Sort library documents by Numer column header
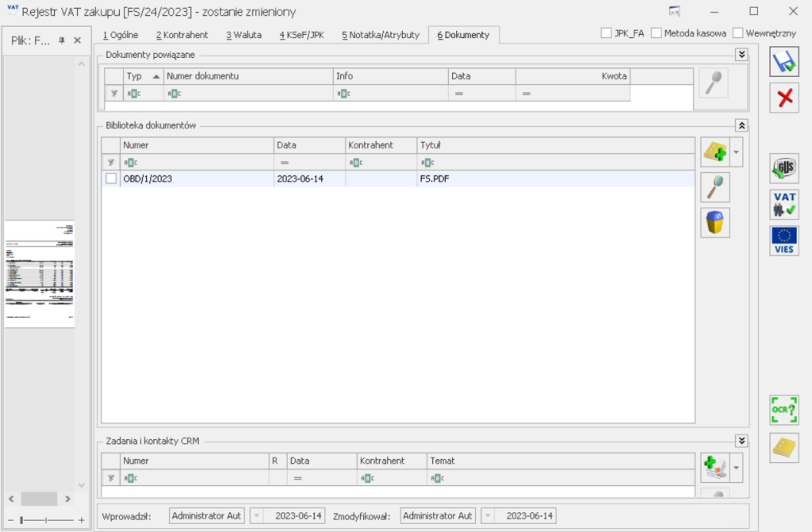This screenshot has width=812, height=532. click(197, 146)
